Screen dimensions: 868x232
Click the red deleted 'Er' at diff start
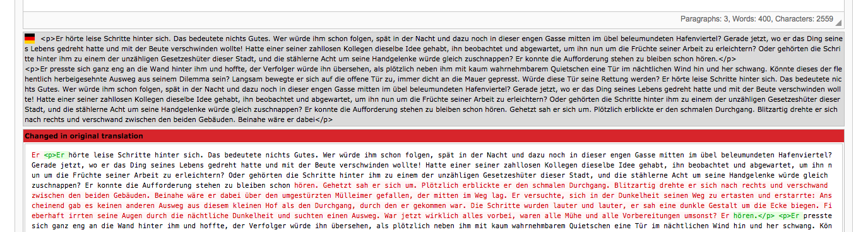pos(35,155)
